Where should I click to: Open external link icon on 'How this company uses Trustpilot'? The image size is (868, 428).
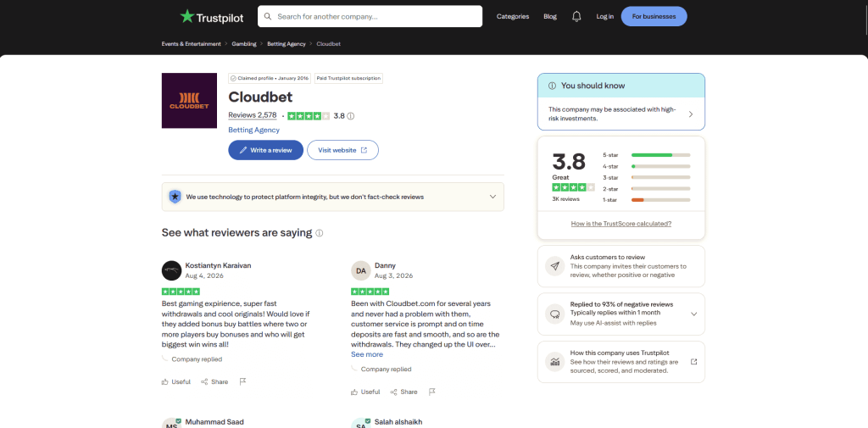693,362
